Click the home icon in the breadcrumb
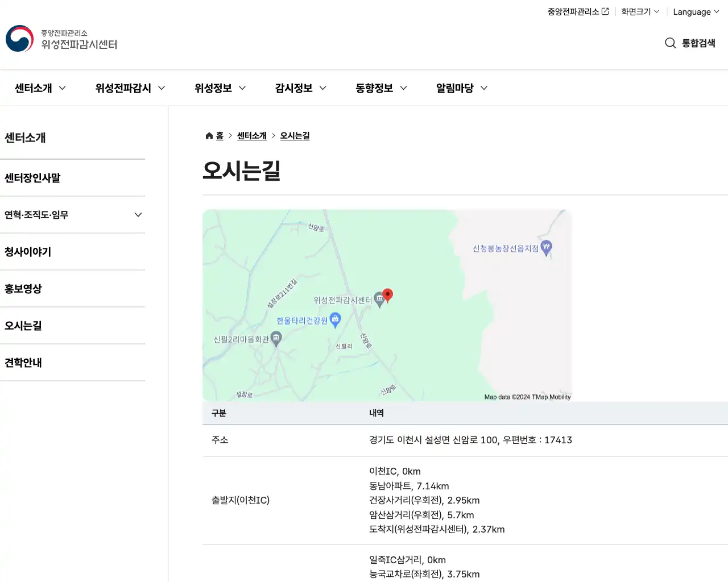728x582 pixels. [209, 135]
